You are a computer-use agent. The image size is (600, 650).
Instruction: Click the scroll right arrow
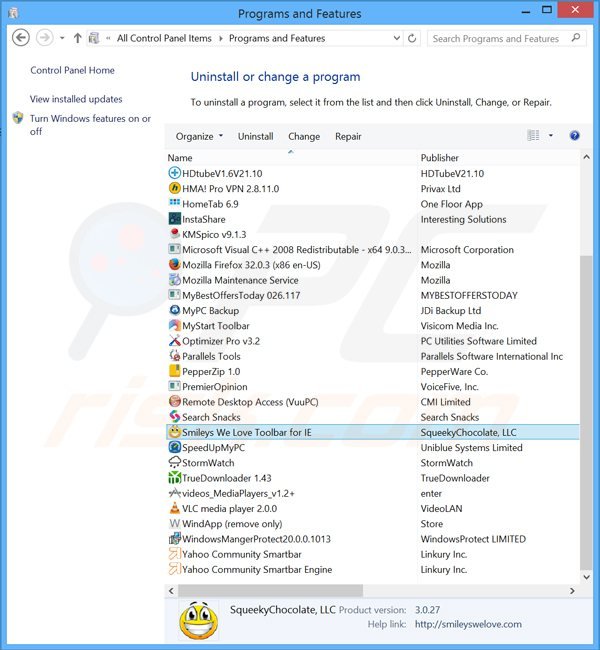pyautogui.click(x=573, y=591)
